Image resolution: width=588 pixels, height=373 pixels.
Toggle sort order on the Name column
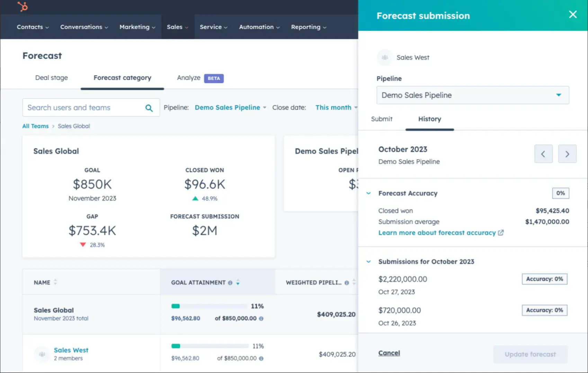[55, 282]
